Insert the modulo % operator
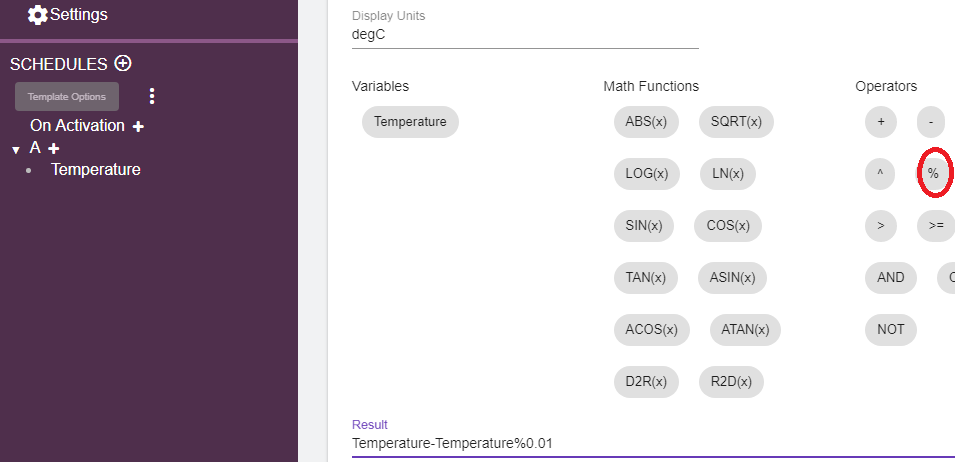955x462 pixels. (933, 174)
